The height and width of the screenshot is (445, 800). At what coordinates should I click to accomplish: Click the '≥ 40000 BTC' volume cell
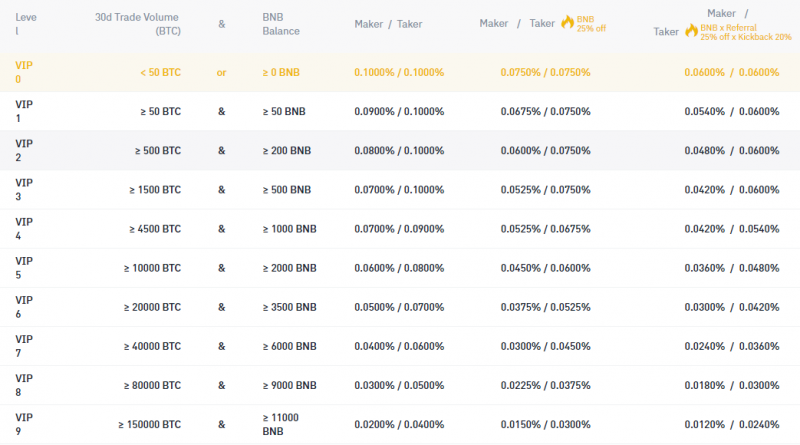pyautogui.click(x=152, y=346)
